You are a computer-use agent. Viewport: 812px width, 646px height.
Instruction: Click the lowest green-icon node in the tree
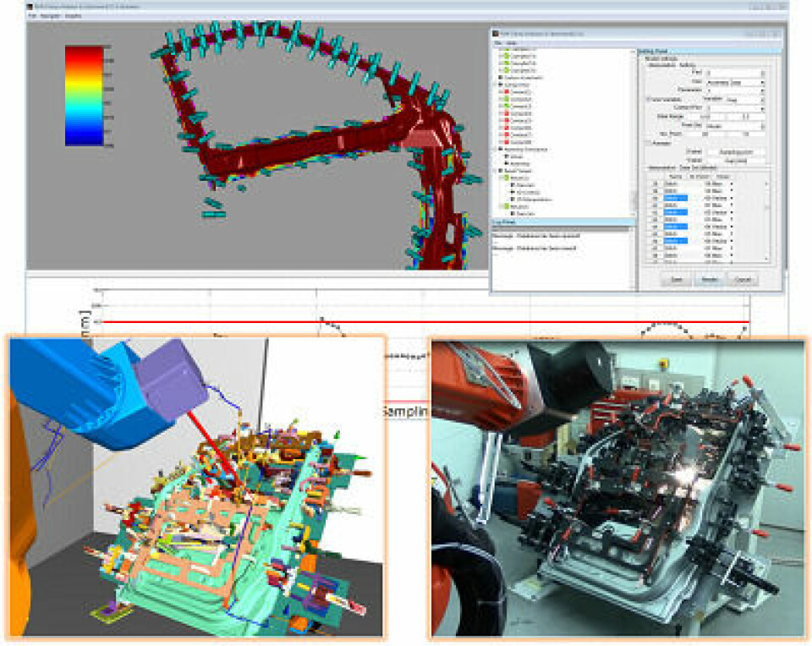pos(506,205)
